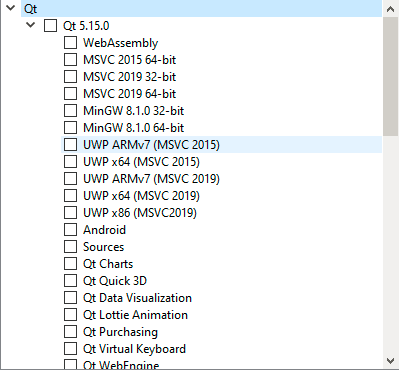Check the Qt Purchasing checkbox
Screen dimensions: 399x373
(70, 332)
